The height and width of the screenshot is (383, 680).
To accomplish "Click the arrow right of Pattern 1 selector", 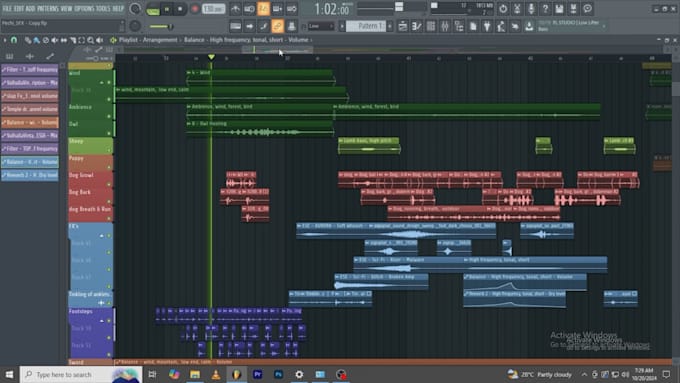I will [x=390, y=26].
